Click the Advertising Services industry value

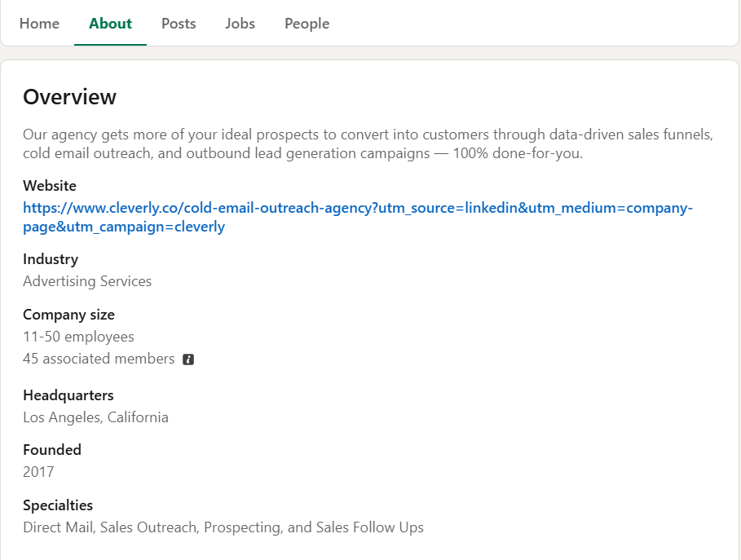pos(87,281)
